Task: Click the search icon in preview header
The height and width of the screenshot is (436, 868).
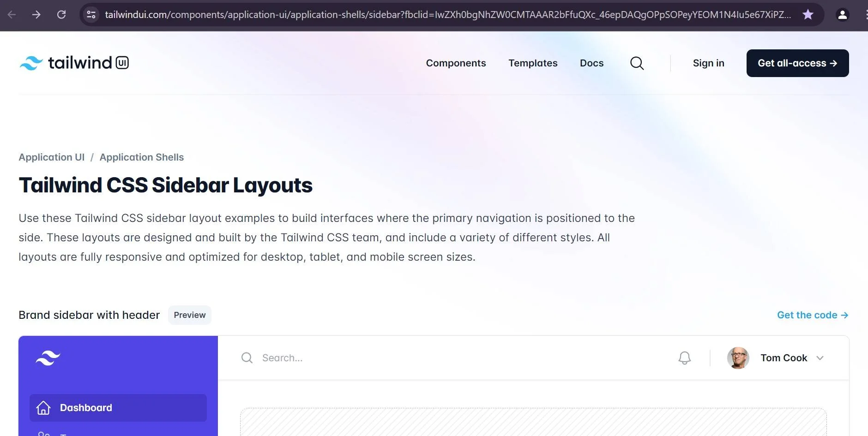Action: point(247,358)
